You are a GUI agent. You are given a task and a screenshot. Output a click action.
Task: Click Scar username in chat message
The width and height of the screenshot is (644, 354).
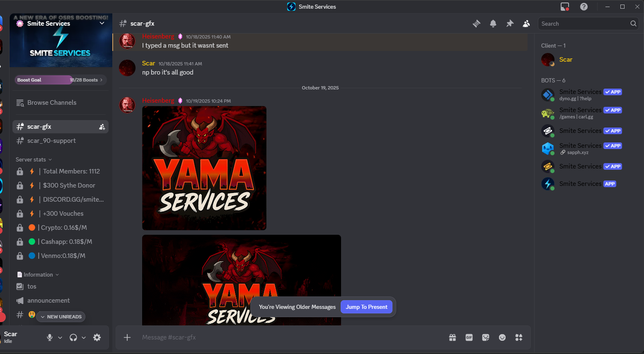[x=148, y=63]
